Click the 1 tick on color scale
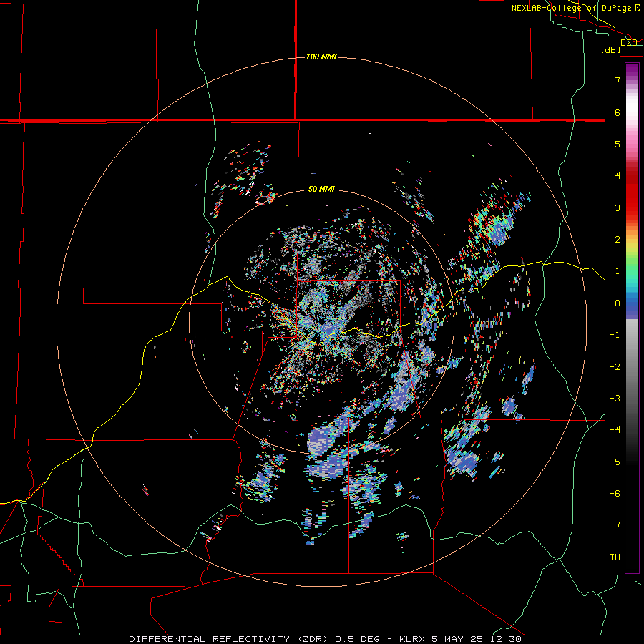Screen dimensions: 644x644 [618, 271]
